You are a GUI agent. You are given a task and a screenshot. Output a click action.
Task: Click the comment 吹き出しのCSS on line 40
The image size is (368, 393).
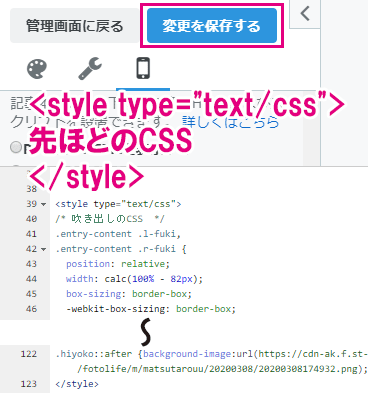click(110, 219)
